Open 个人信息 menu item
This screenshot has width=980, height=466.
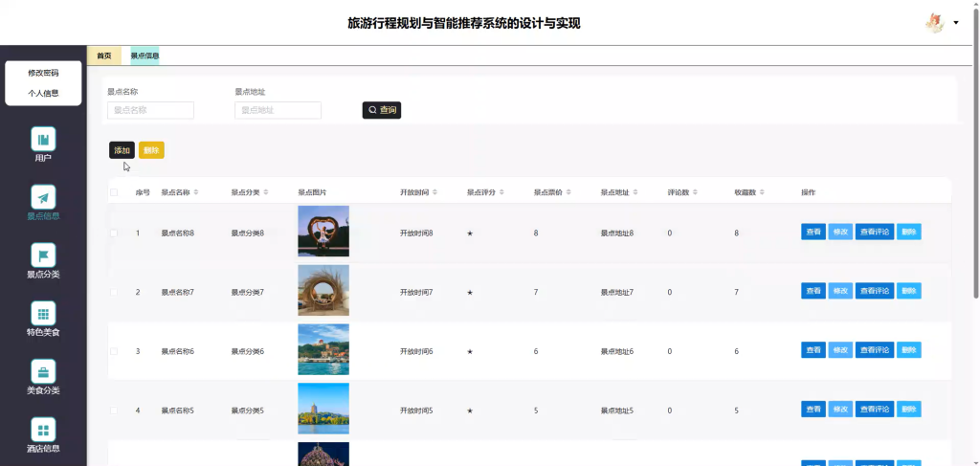pyautogui.click(x=43, y=94)
